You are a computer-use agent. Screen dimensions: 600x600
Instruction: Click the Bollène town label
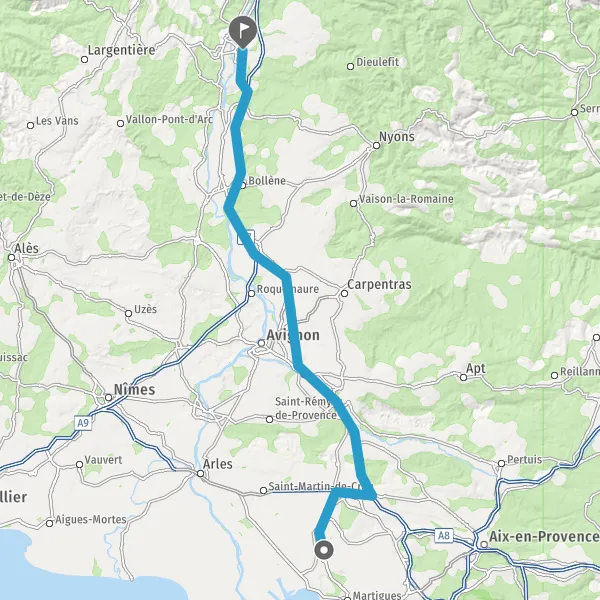(x=267, y=181)
